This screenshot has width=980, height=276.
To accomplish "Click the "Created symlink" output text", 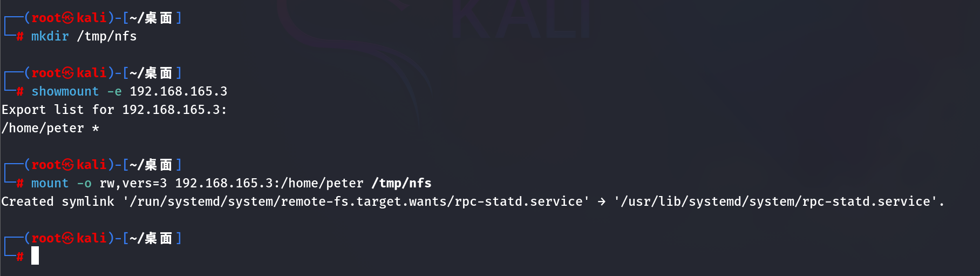I will click(x=58, y=201).
